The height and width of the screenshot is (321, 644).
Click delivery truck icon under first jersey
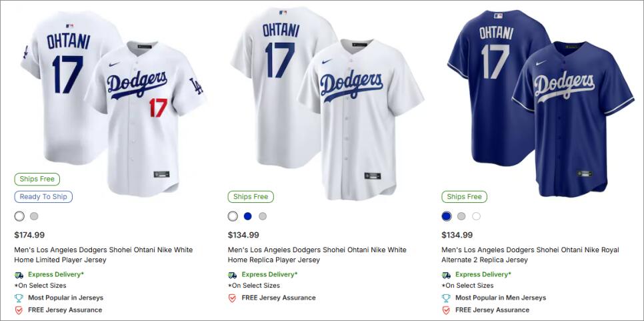[19, 274]
